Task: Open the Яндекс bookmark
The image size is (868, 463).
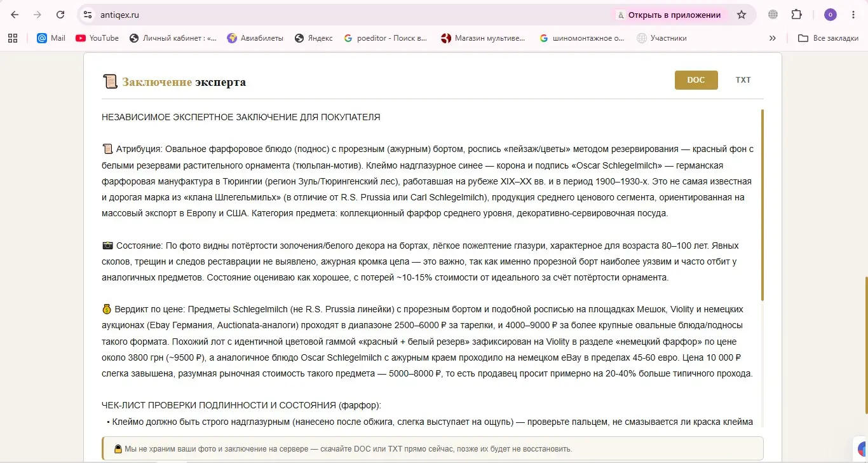Action: pyautogui.click(x=314, y=38)
